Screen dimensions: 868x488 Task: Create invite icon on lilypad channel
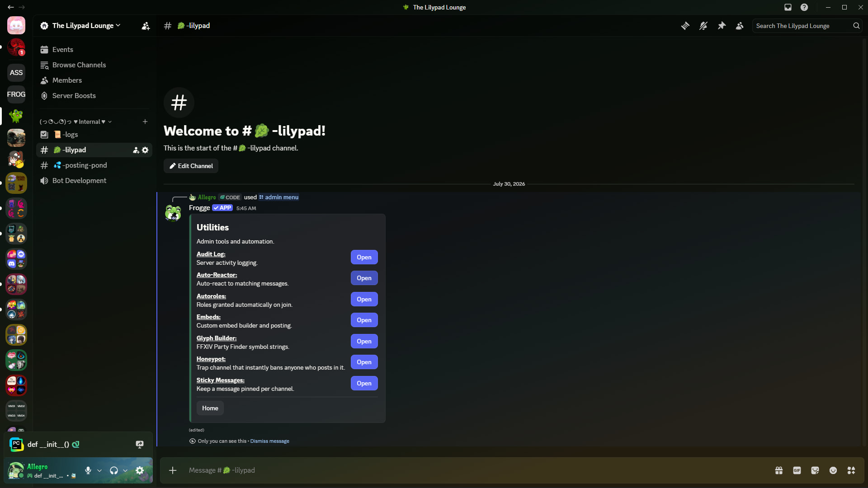pyautogui.click(x=136, y=150)
